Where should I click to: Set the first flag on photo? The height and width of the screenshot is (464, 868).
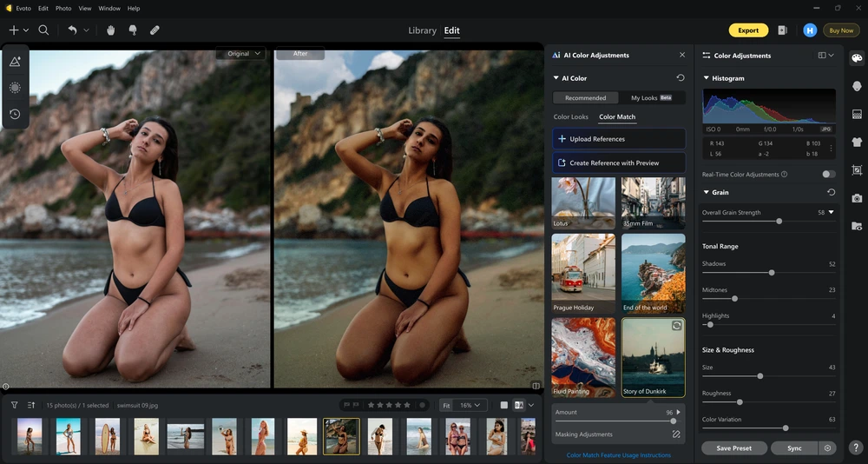[x=347, y=405]
